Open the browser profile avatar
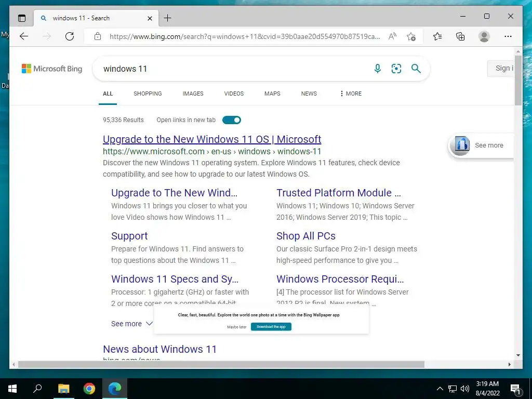The width and height of the screenshot is (532, 399). (x=484, y=36)
